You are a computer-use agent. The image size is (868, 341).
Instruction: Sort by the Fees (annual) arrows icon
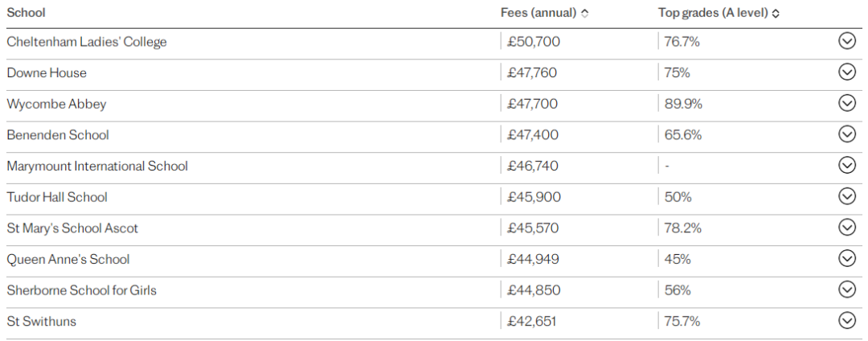585,14
